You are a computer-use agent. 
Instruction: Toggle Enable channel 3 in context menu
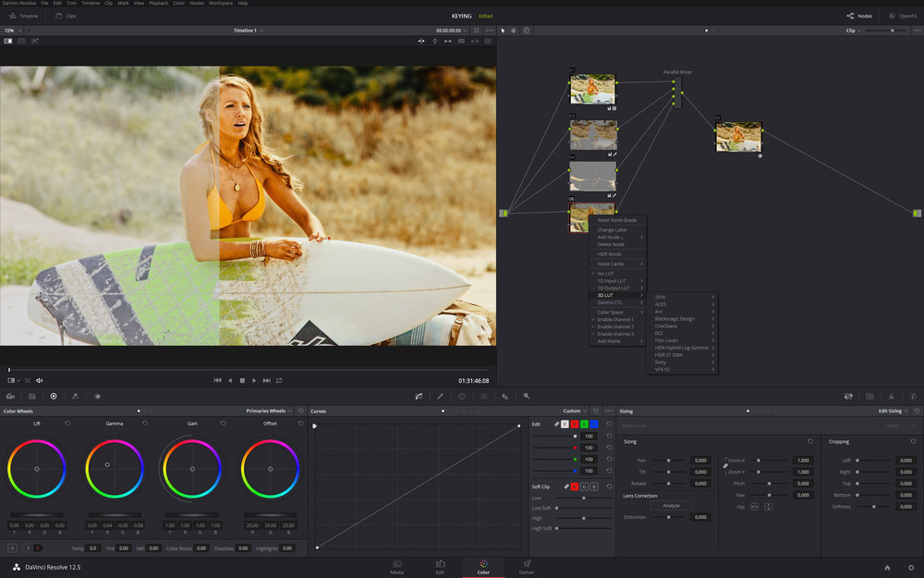(x=614, y=334)
